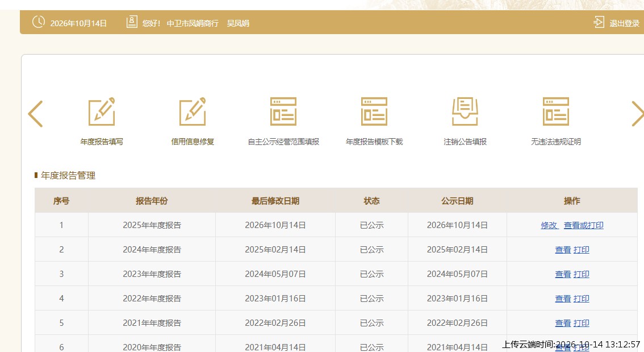Click 查看 for the 2024 annual report
Screen dimensions: 644x352
pos(563,250)
